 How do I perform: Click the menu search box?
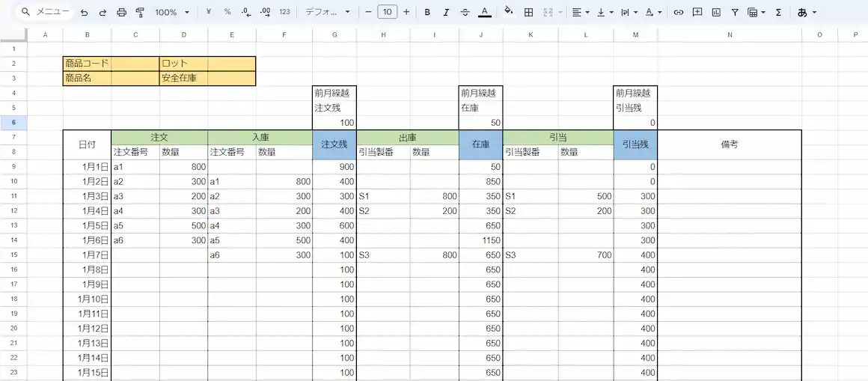point(45,12)
